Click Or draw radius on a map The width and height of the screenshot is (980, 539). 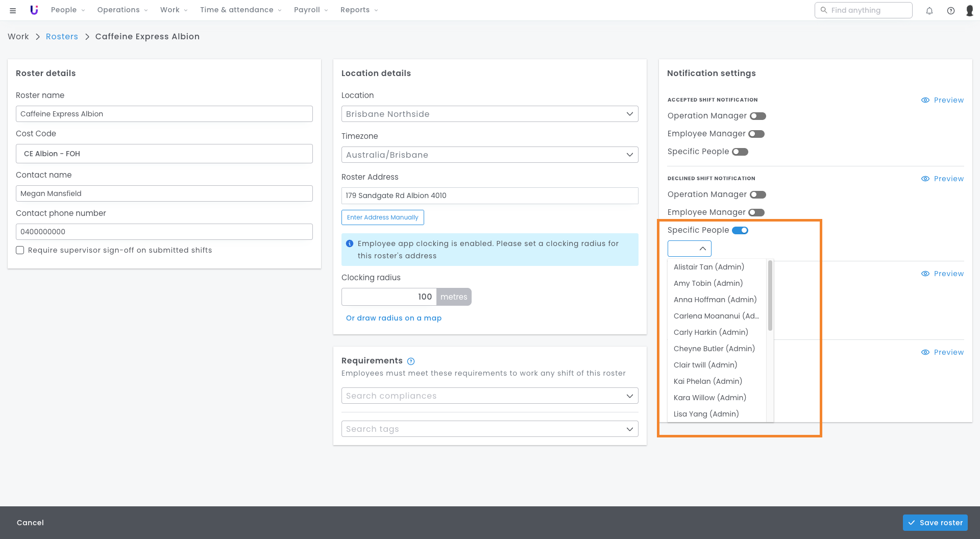point(394,318)
